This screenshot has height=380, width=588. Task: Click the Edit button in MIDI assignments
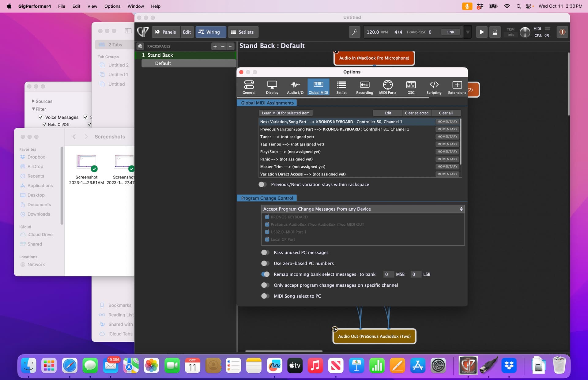pos(388,113)
